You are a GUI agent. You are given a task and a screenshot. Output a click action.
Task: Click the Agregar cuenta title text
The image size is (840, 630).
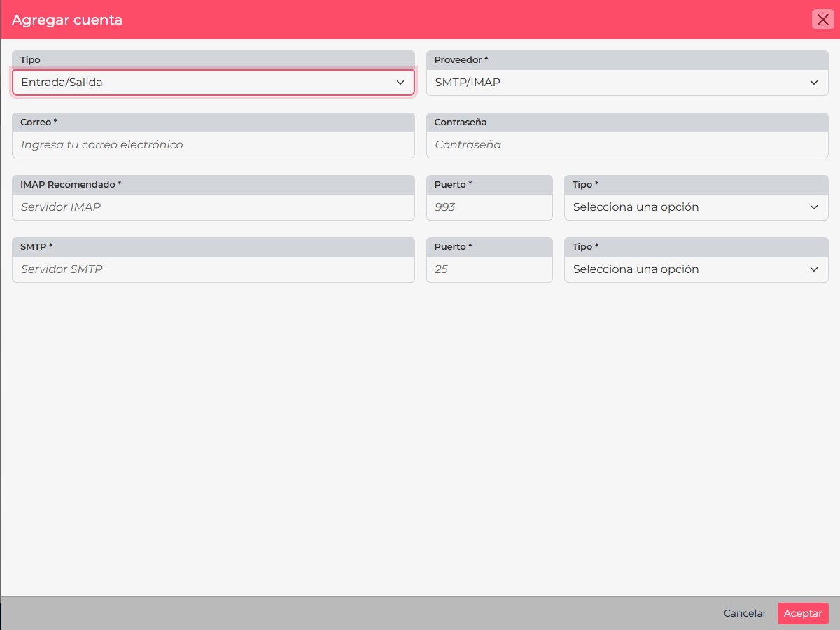(67, 20)
